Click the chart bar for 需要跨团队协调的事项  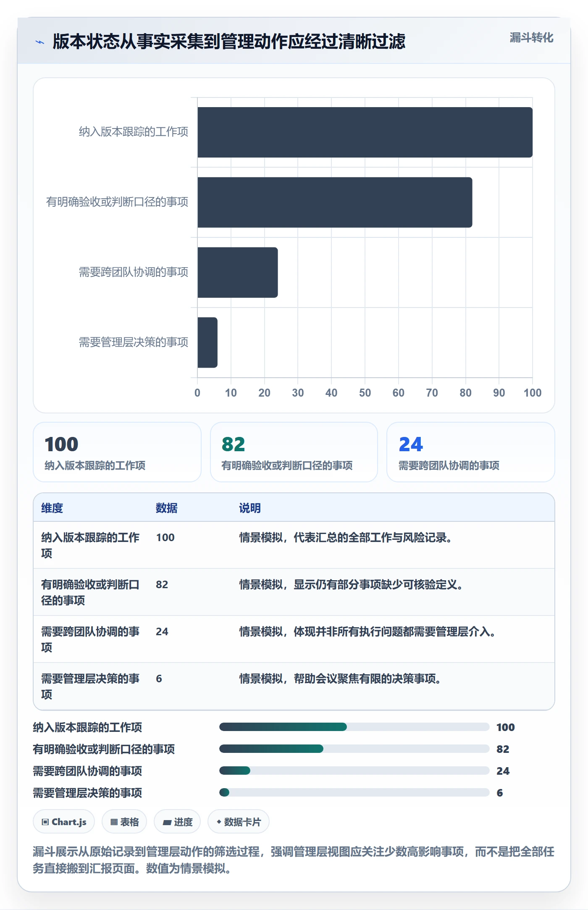(238, 272)
